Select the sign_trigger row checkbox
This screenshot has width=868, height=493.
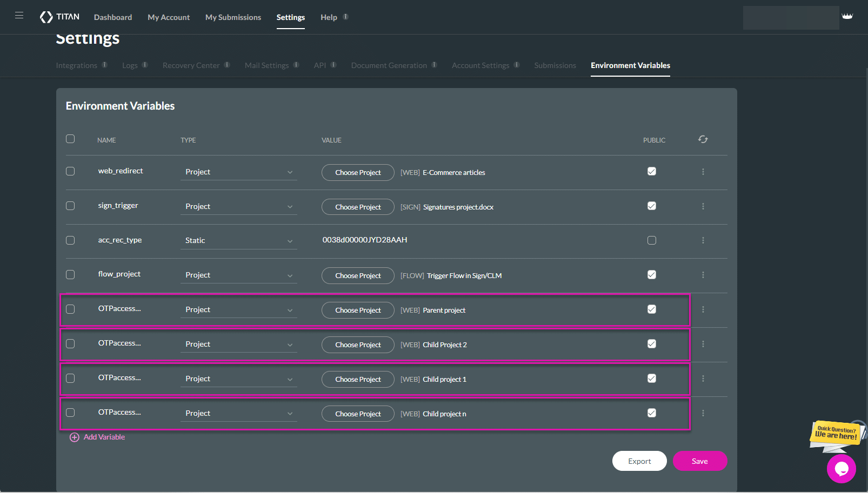pyautogui.click(x=70, y=206)
